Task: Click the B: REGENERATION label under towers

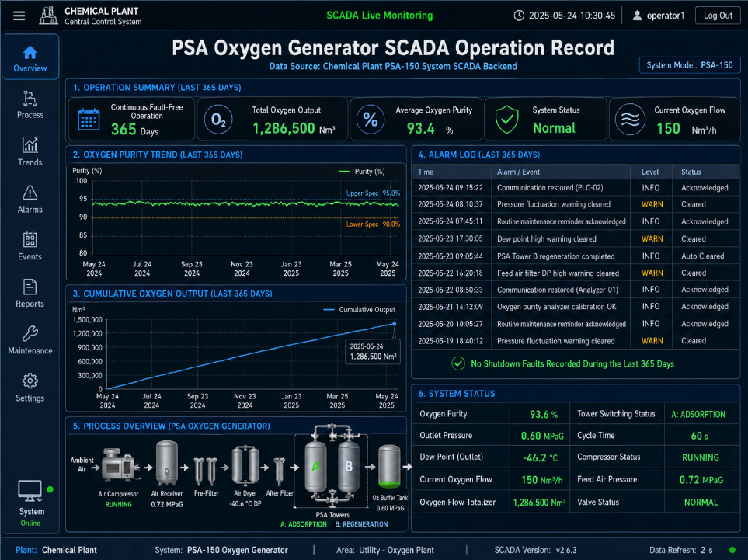Action: 362,524
